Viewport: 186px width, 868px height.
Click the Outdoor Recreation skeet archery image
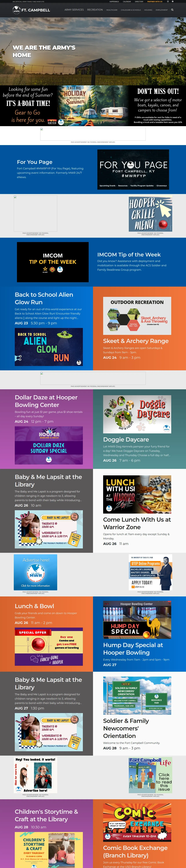click(x=137, y=316)
